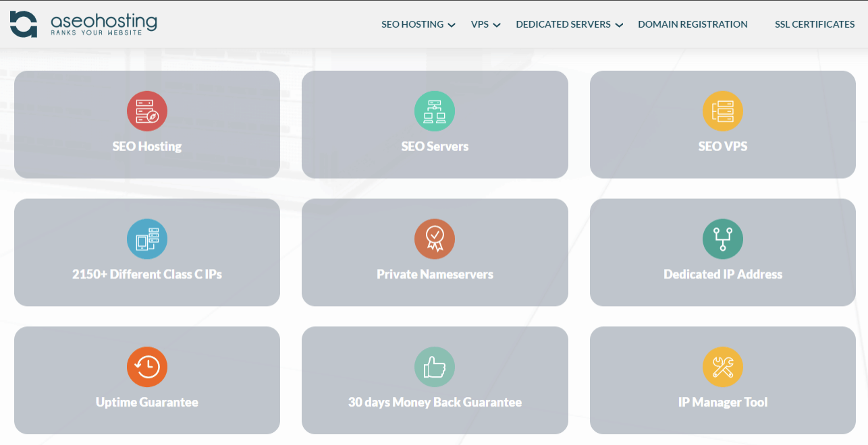
Task: Click the IP Manager Tool wrench icon
Action: (723, 367)
